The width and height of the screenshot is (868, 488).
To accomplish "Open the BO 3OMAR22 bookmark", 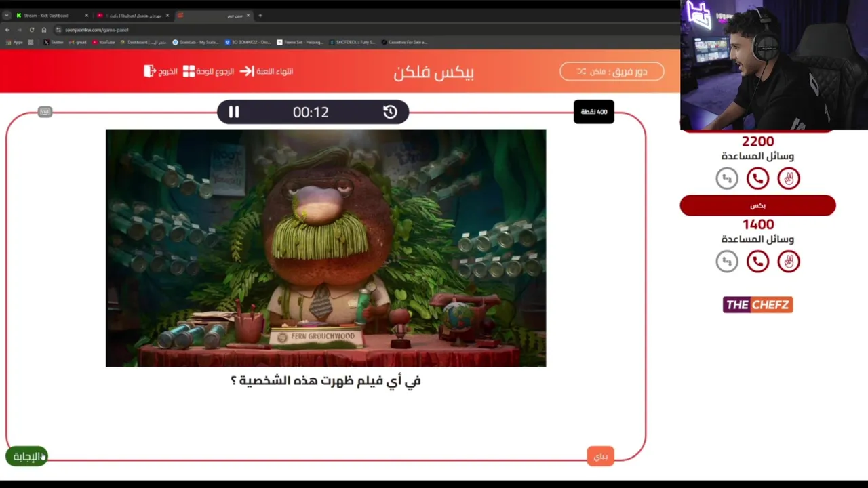I will 248,42.
